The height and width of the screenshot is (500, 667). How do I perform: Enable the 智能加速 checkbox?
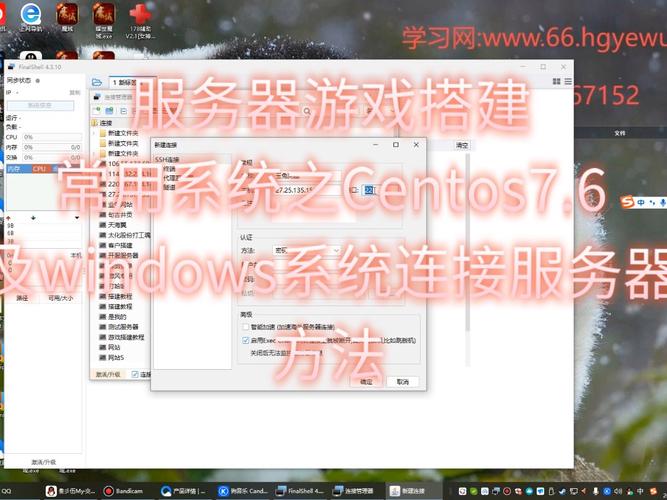coord(245,327)
